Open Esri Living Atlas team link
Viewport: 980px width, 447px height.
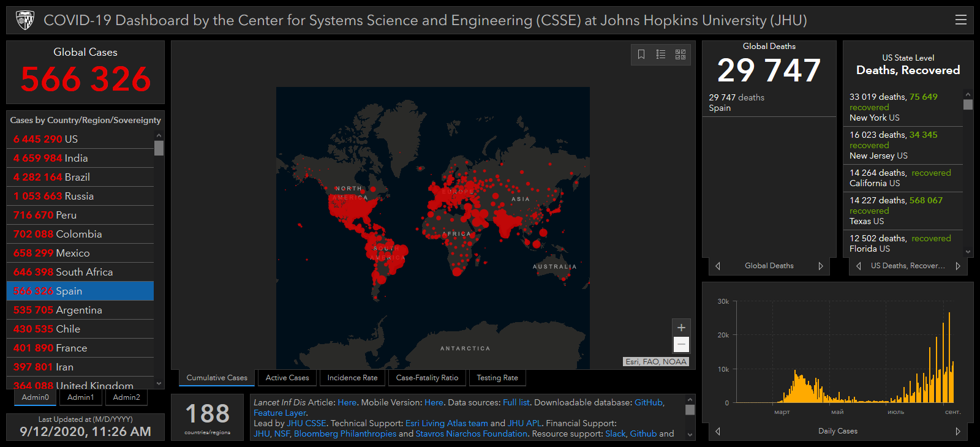coord(447,423)
